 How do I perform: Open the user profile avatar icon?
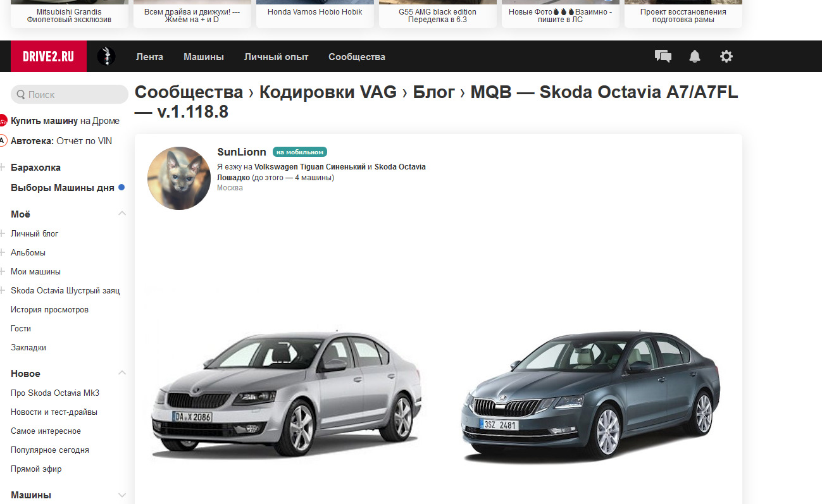106,57
